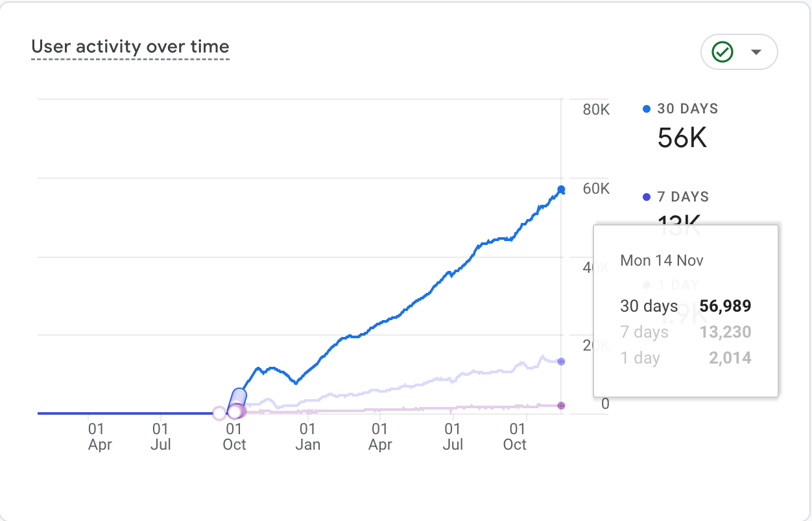The image size is (812, 521).
Task: Click the 2,014 one-day value in the tooltip
Action: click(x=730, y=358)
